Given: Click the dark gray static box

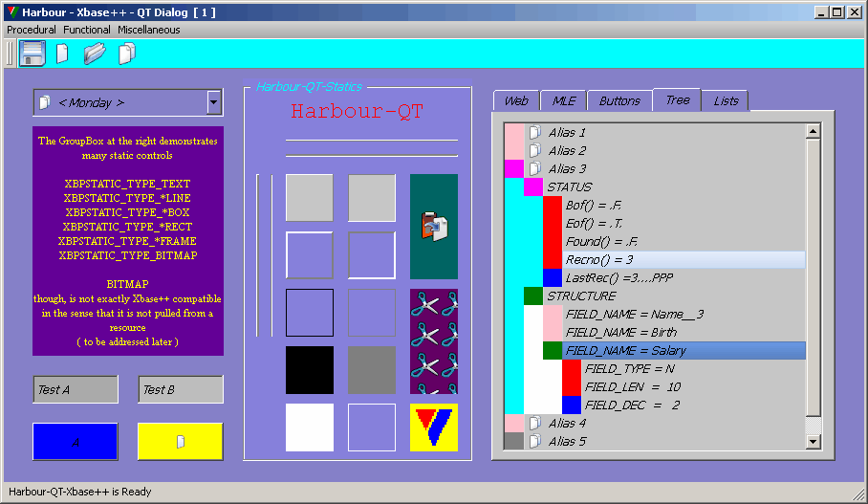Looking at the screenshot, I should point(372,370).
